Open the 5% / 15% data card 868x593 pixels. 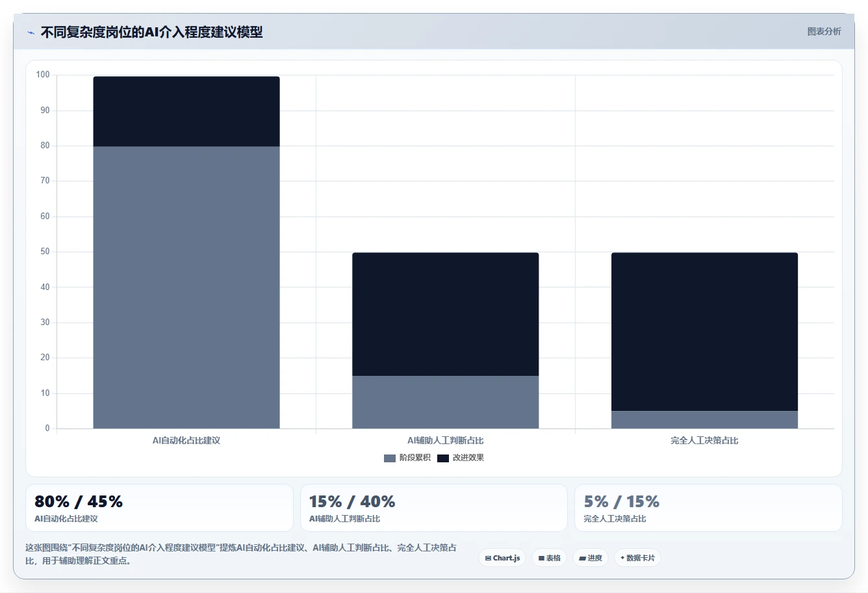708,508
